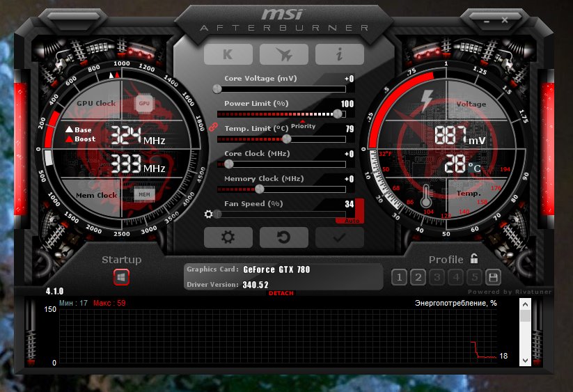Toggle the Windows Startup icon
This screenshot has width=573, height=392.
point(121,277)
